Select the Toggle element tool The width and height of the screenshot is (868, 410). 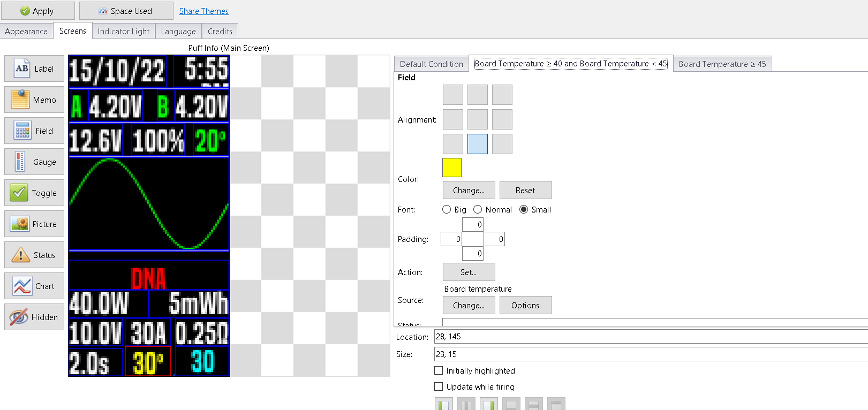(34, 193)
